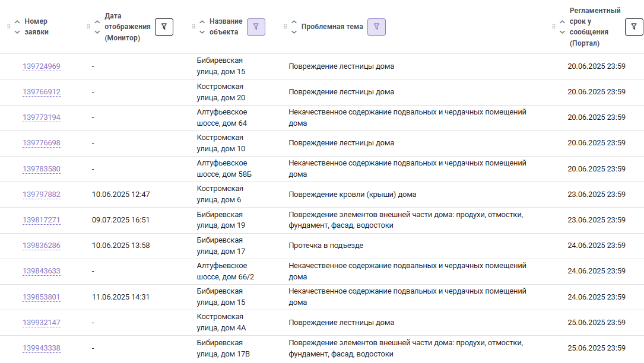Open request 139843633
The width and height of the screenshot is (644, 363).
pos(42,271)
